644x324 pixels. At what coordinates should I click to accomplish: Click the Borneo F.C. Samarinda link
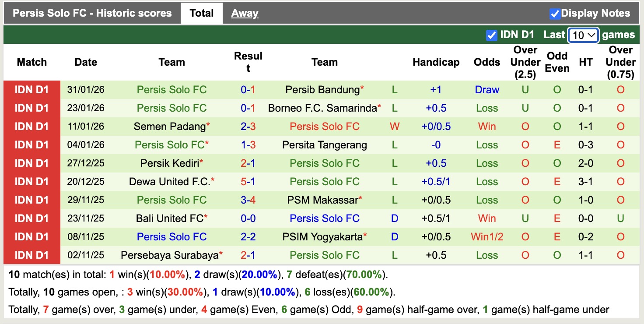coord(321,108)
